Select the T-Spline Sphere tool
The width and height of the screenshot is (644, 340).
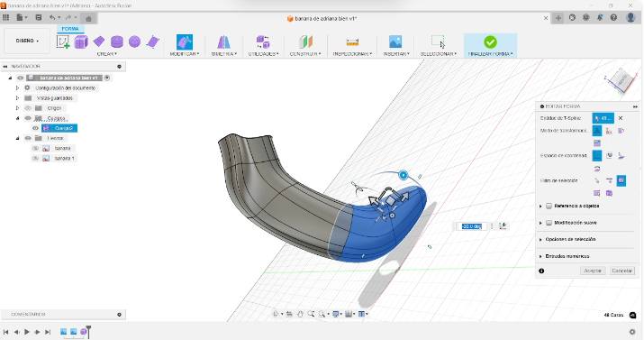pyautogui.click(x=135, y=41)
